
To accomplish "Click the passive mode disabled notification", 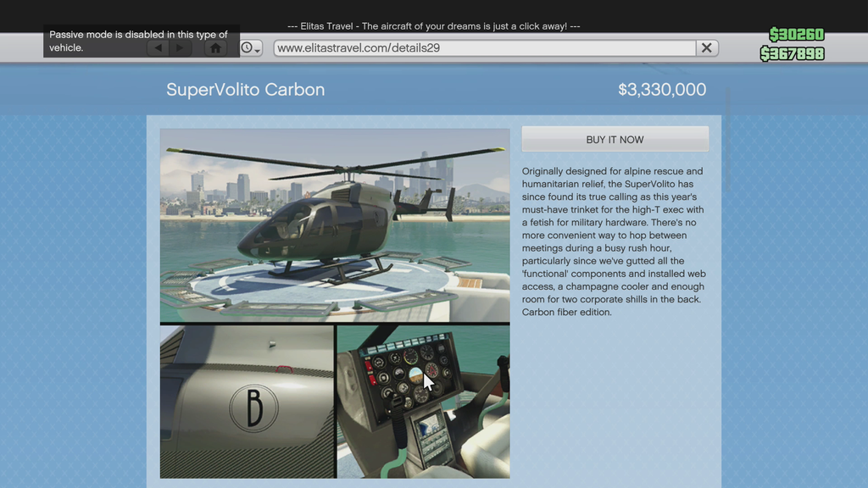I will tap(142, 41).
